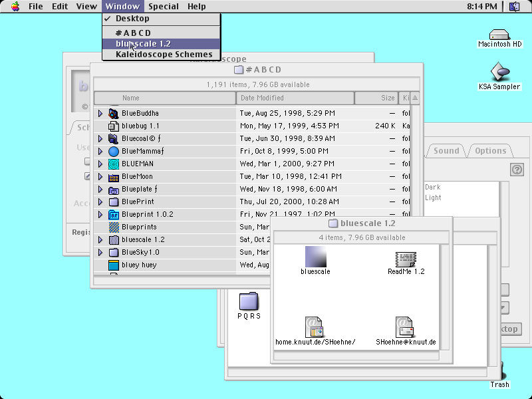Select the bluebug 1.1 file icon
Screen dimensions: 532x399
pos(113,126)
